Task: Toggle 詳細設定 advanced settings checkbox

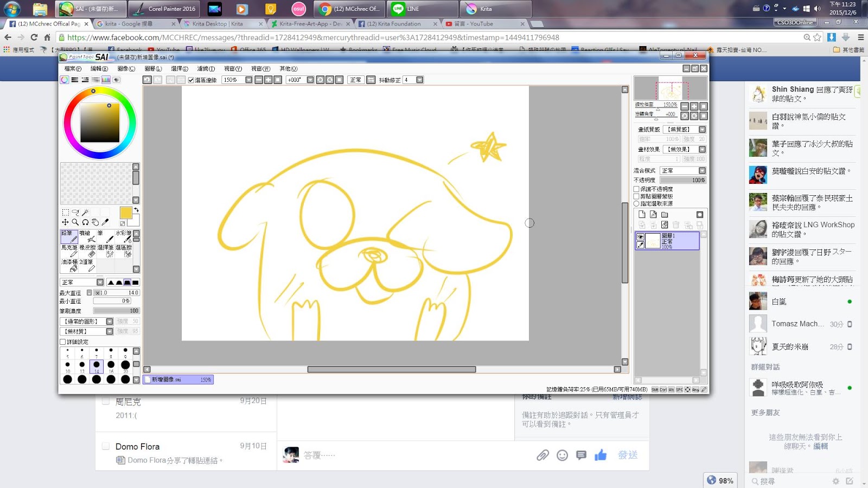Action: coord(63,342)
